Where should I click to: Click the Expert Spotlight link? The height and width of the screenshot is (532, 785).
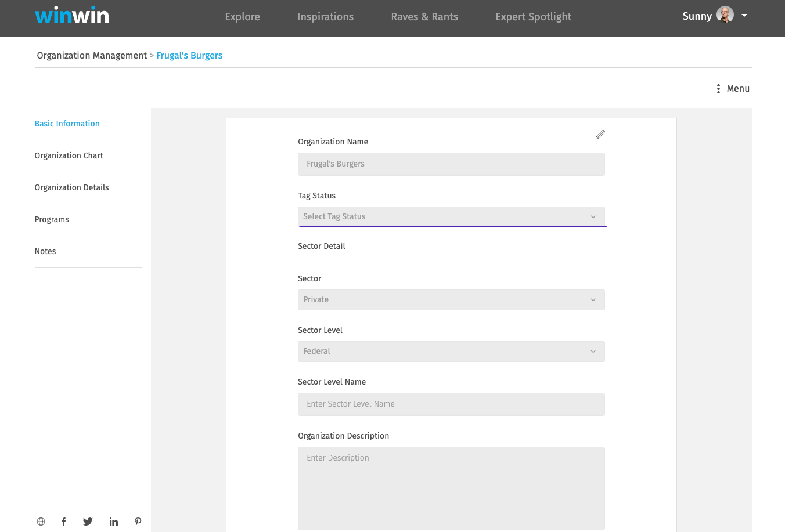[533, 16]
